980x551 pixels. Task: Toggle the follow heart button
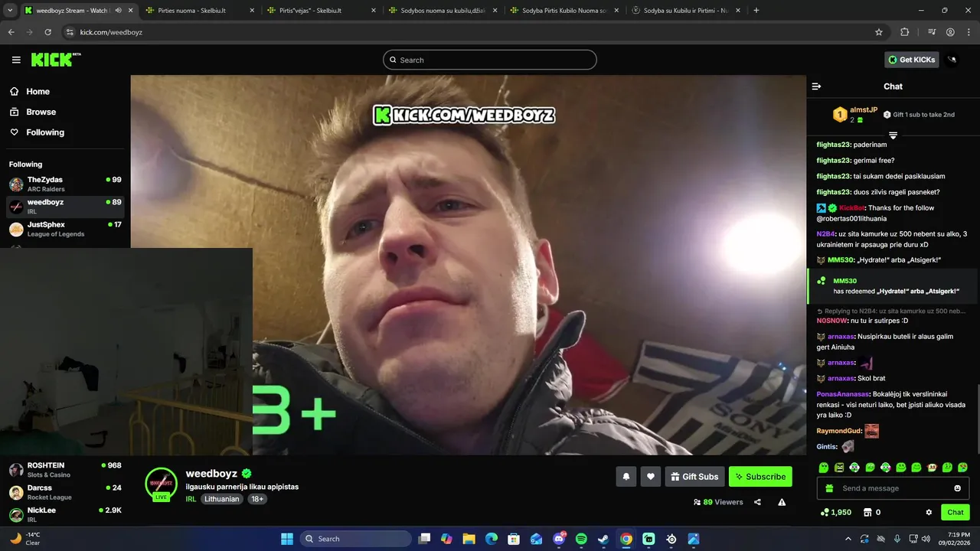[x=651, y=477]
